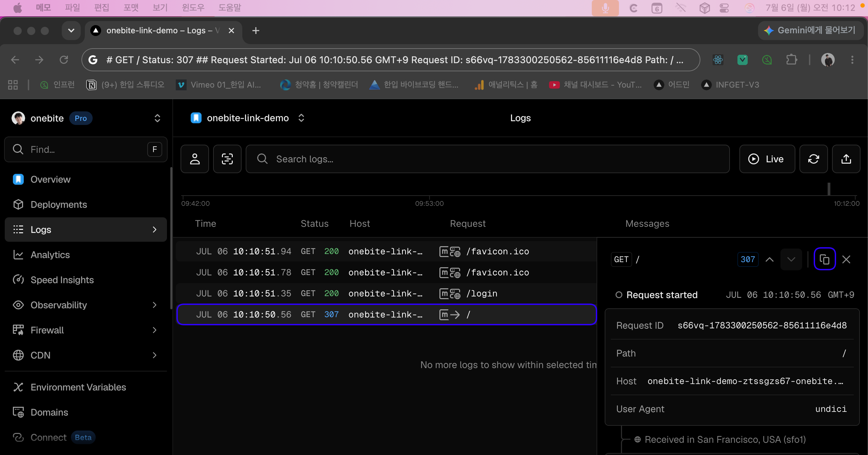
Task: Open the INFGET-V3 bookmark
Action: point(730,85)
